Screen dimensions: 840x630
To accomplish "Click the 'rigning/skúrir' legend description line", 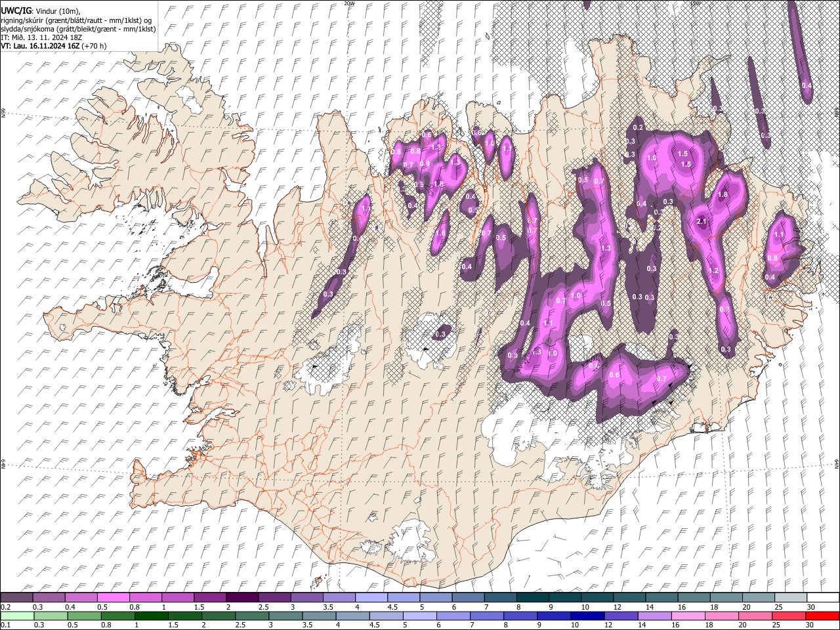I will 77,20.
